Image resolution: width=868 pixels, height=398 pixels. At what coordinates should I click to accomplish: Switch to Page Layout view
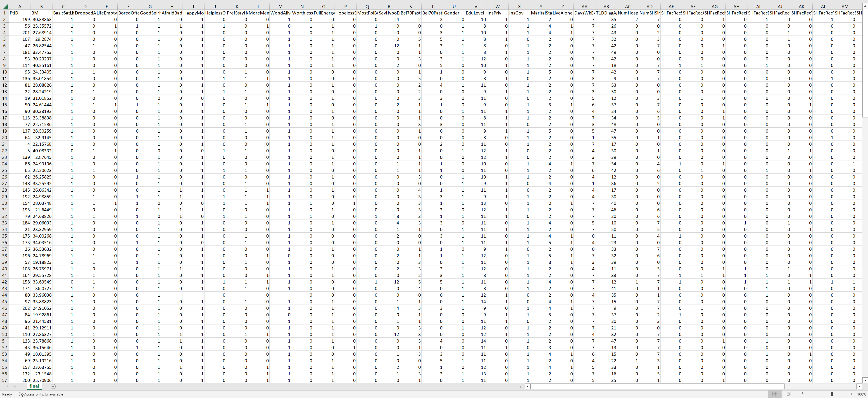(788, 394)
